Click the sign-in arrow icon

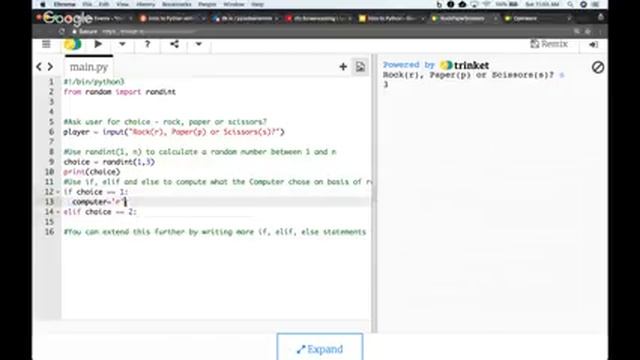pyautogui.click(x=593, y=44)
